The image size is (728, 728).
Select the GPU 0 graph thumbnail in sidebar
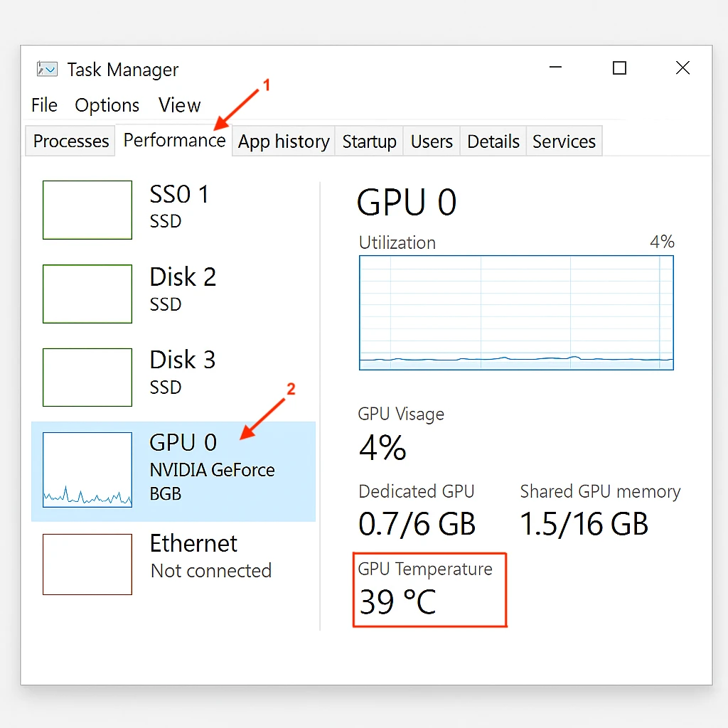[x=87, y=471]
